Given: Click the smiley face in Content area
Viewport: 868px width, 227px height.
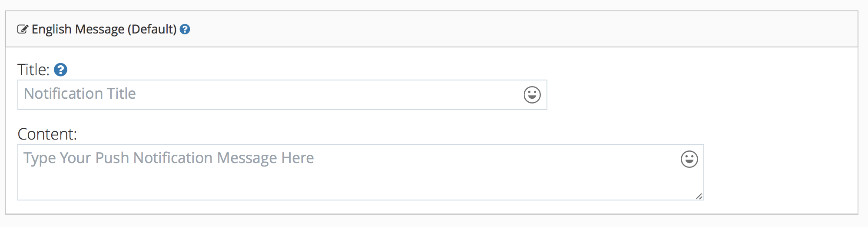Looking at the screenshot, I should 689,159.
